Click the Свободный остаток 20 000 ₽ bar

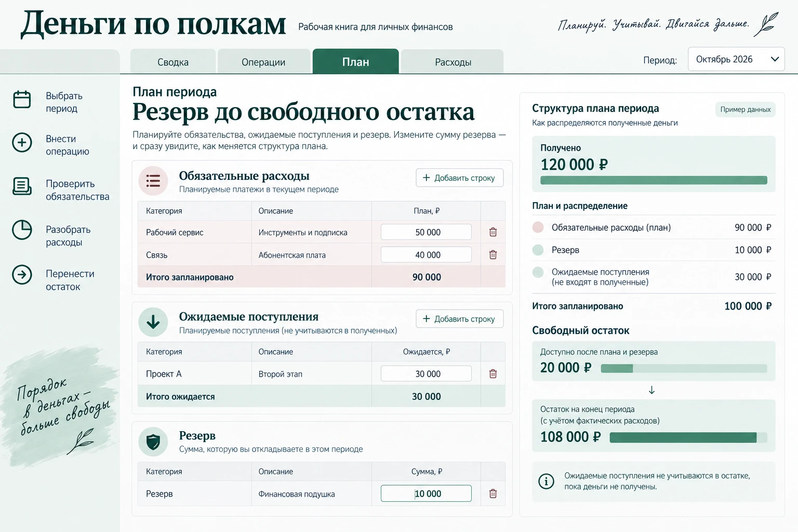click(x=684, y=368)
